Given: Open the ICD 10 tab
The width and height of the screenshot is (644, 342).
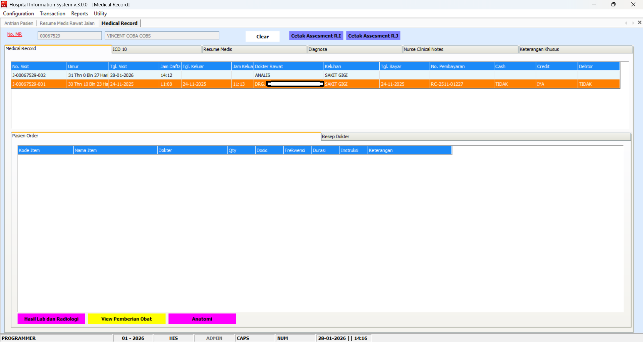Looking at the screenshot, I should click(156, 49).
